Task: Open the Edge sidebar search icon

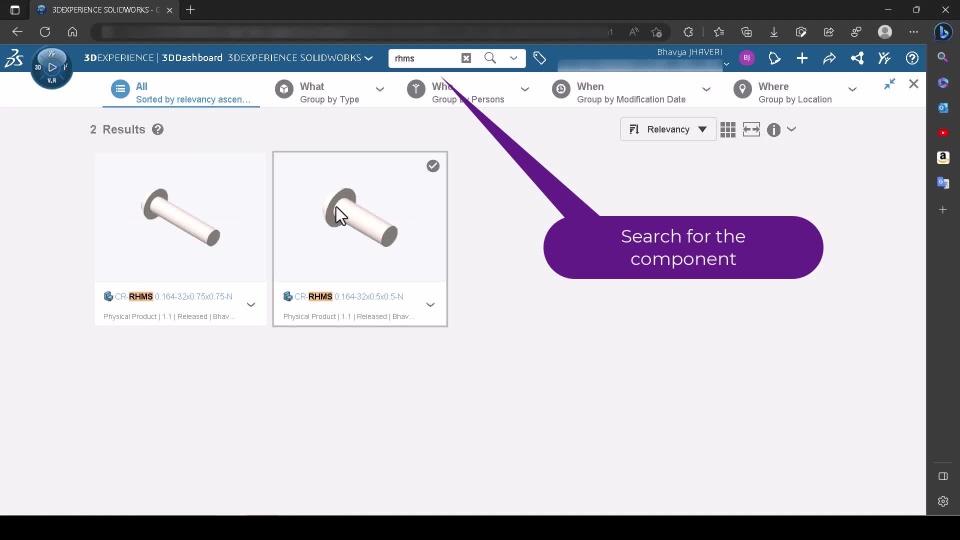Action: 943,58
